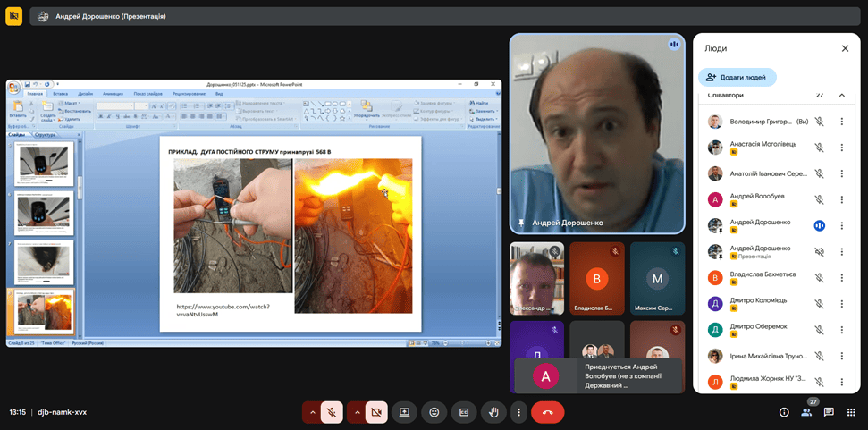The image size is (868, 430).
Task: Open the chat panel icon
Action: pos(829,412)
